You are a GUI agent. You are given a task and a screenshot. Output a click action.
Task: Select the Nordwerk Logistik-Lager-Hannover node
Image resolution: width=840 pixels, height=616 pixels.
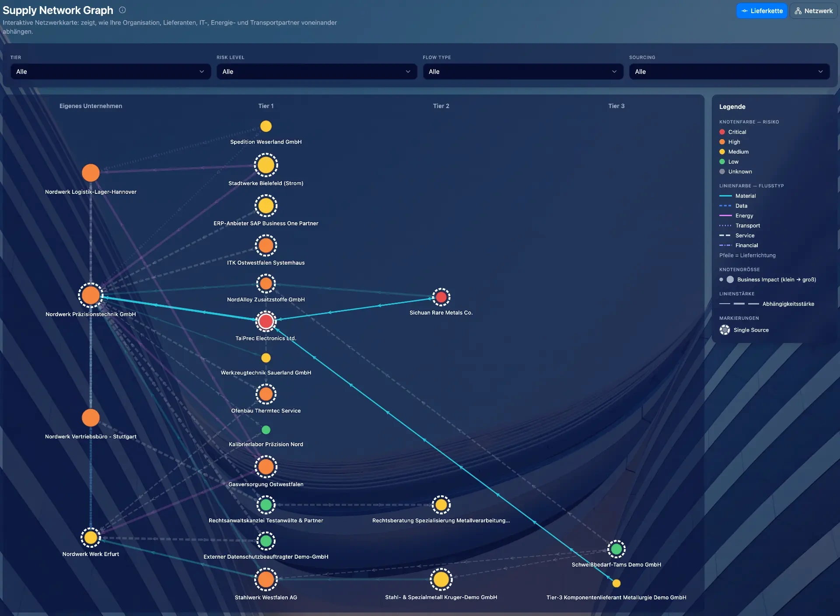pos(91,173)
